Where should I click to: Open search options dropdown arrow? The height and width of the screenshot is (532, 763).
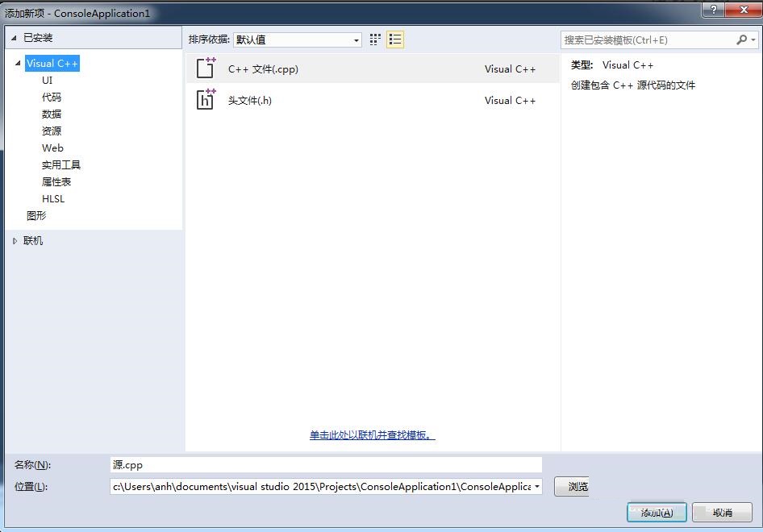coord(753,39)
